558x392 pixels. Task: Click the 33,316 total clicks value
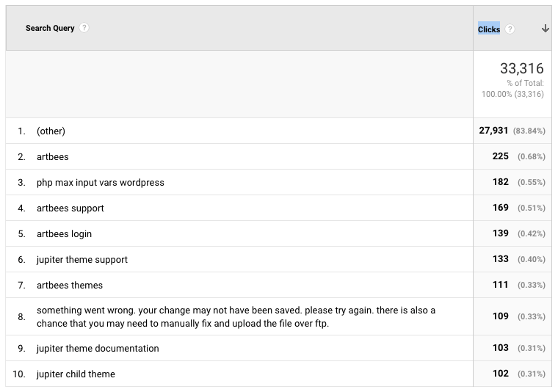522,68
